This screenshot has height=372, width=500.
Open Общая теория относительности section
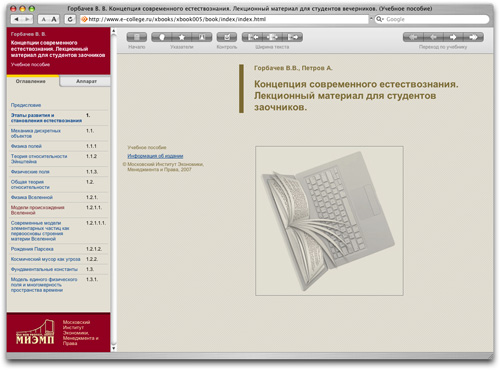click(30, 185)
